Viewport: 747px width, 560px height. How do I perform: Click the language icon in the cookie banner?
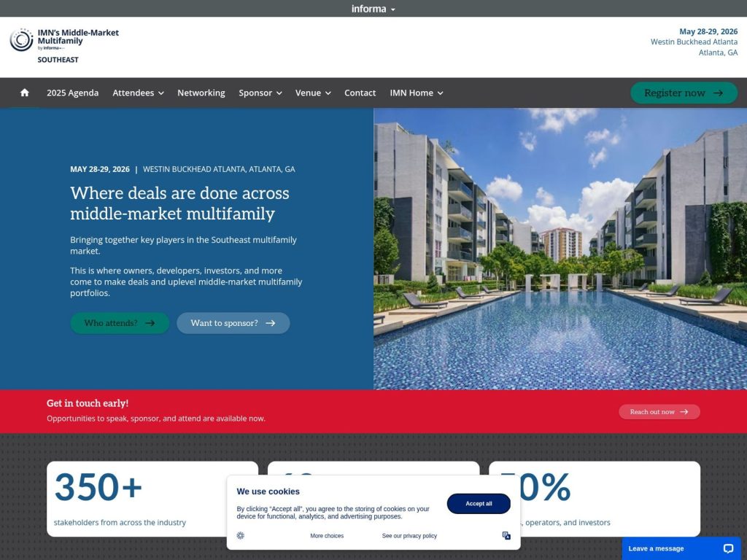click(x=506, y=535)
